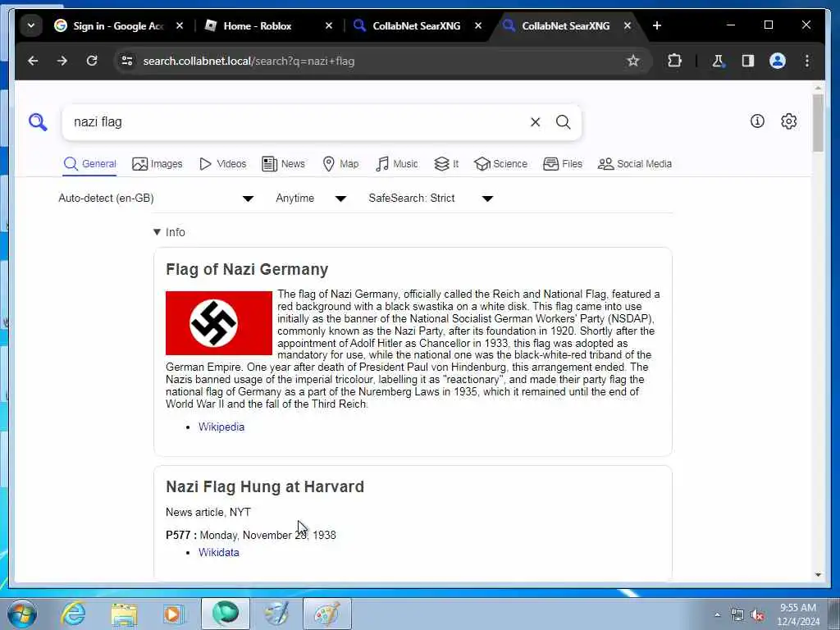Click the Flag of Nazi Germany heading
Screen dimensions: 840x630
[247, 269]
